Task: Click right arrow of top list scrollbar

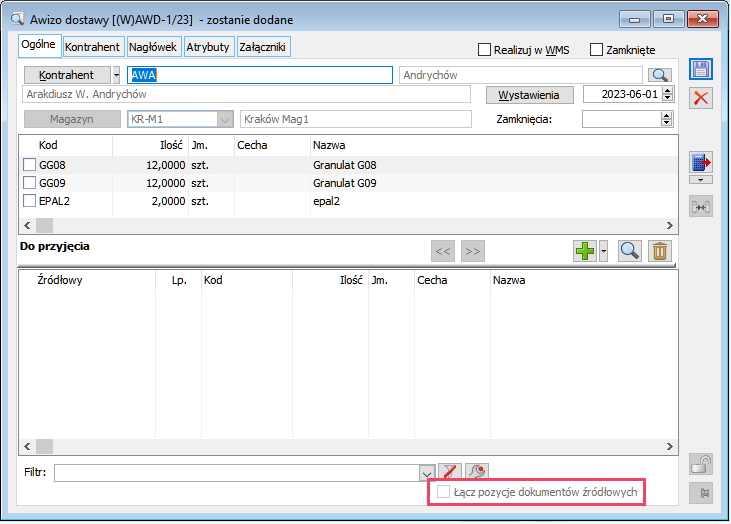Action: tap(670, 226)
